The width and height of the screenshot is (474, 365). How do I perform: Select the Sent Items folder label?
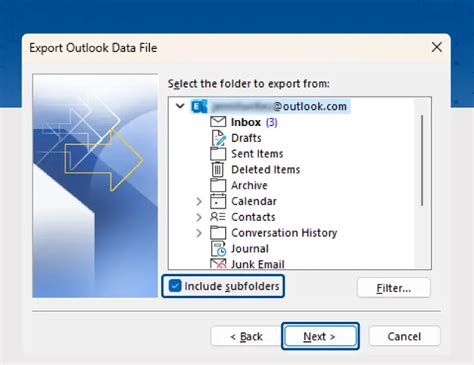click(257, 153)
